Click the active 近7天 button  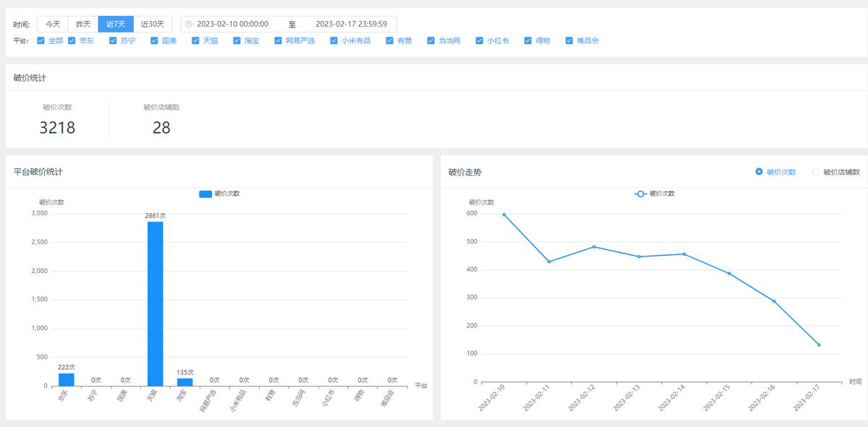(x=116, y=24)
